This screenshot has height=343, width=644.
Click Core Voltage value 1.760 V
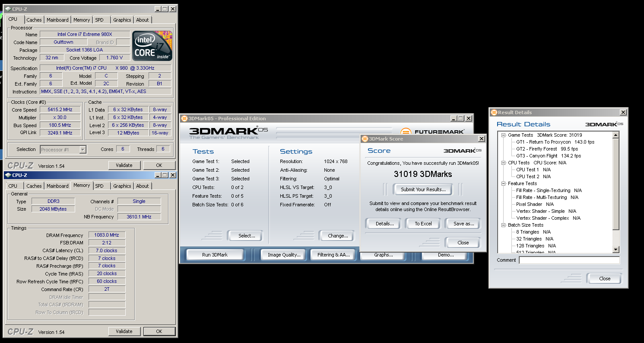coord(114,58)
